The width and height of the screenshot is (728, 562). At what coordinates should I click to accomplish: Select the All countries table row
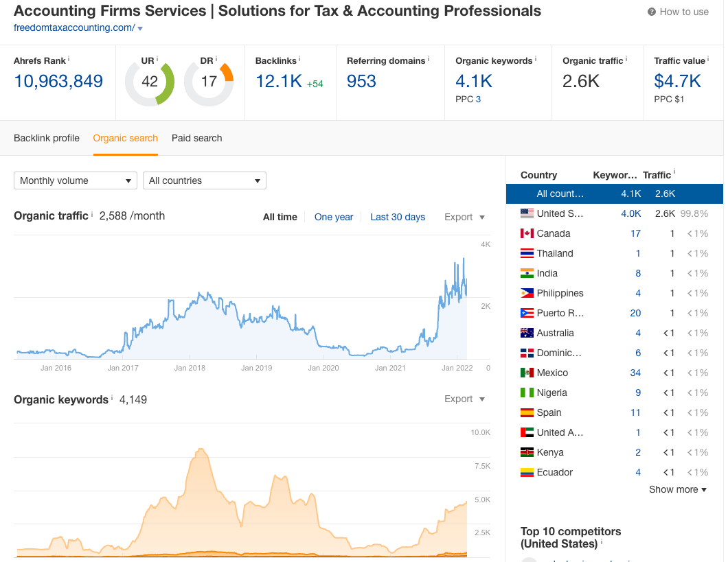(614, 194)
